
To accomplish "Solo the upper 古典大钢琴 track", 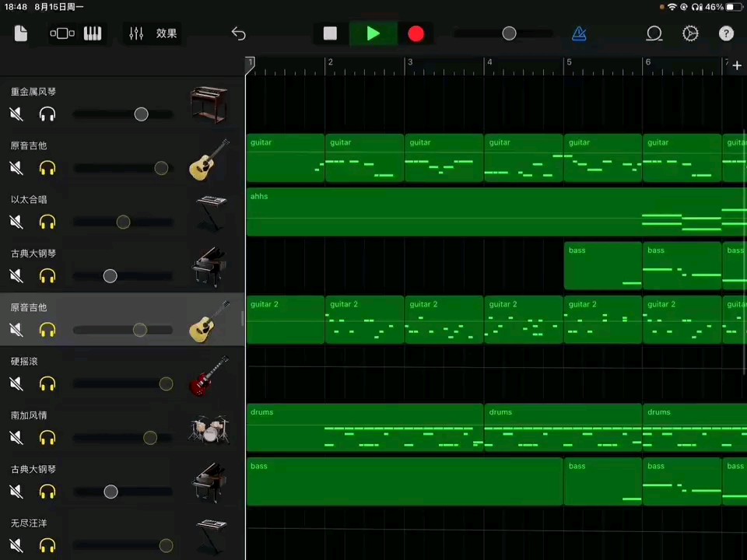I will pos(47,275).
